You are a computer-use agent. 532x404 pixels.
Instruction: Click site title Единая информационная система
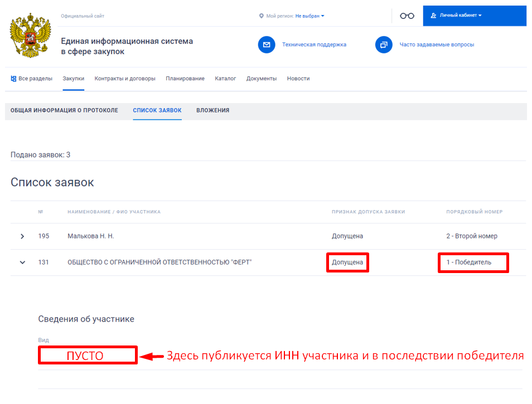pyautogui.click(x=127, y=46)
